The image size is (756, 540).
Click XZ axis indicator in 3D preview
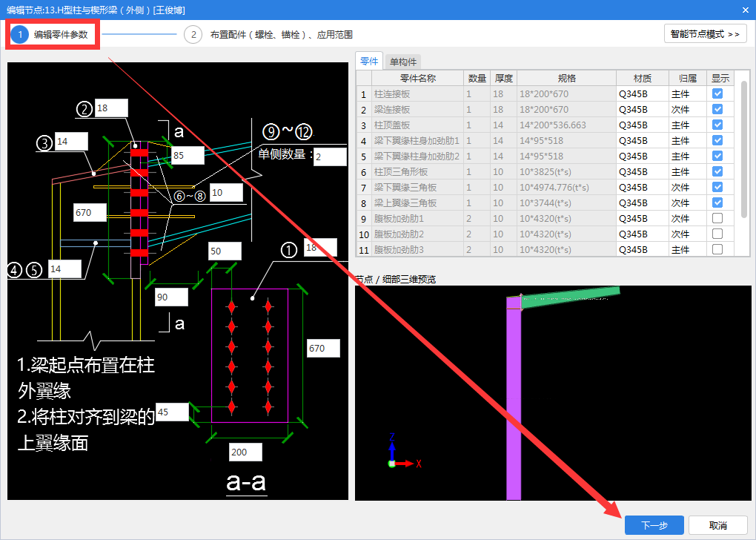(404, 451)
